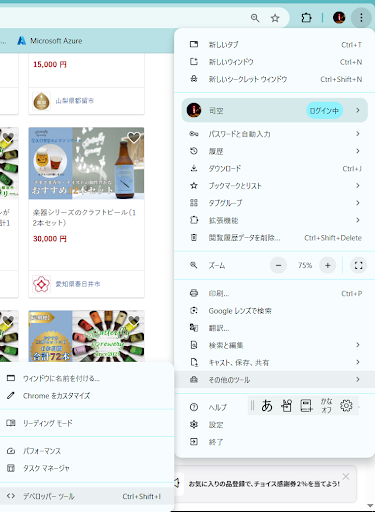
Task: Click 山梨県都留市 municipality link
Action: 75,101
